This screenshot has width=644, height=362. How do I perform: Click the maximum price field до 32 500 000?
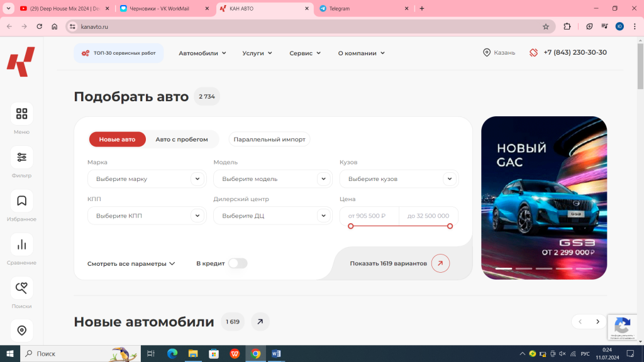point(428,216)
